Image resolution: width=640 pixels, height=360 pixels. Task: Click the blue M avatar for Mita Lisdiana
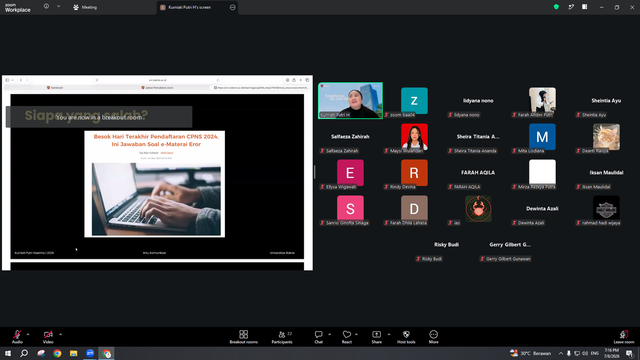tap(542, 137)
